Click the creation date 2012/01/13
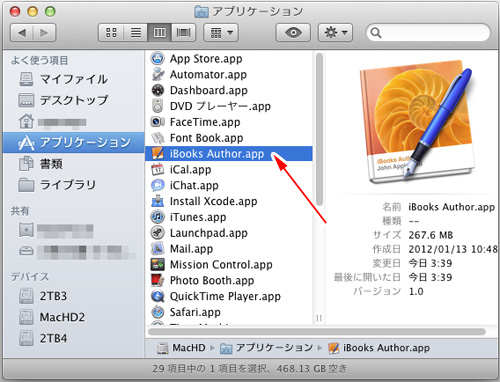Viewport: 500px width, 382px height. pyautogui.click(x=453, y=249)
